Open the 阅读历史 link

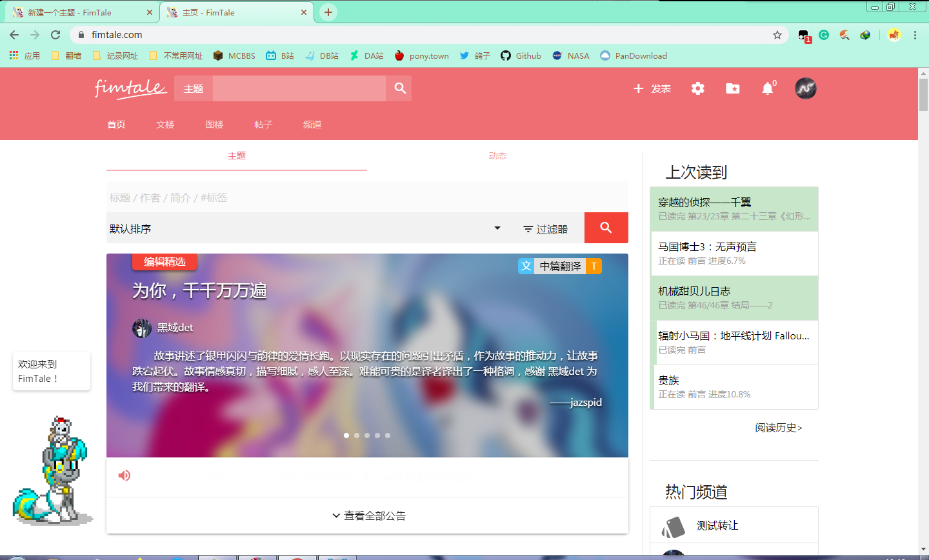click(779, 428)
